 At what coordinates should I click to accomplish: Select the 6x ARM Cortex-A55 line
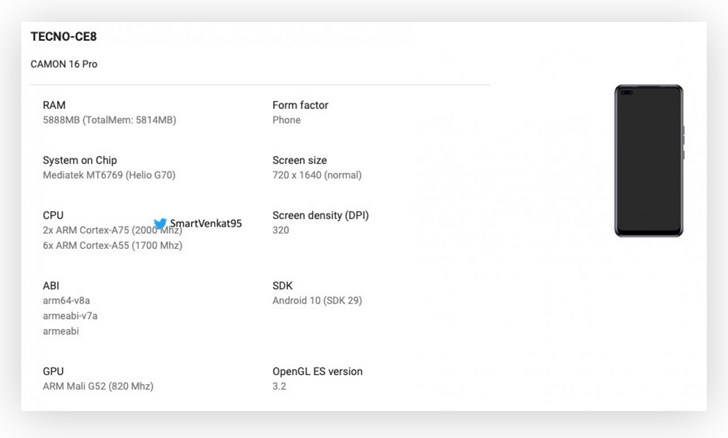pos(112,245)
